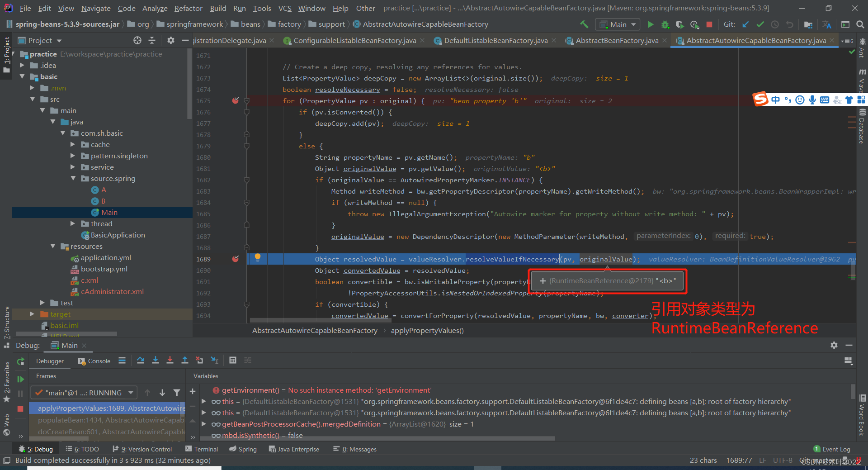Click the Run to Cursor icon

pos(215,361)
